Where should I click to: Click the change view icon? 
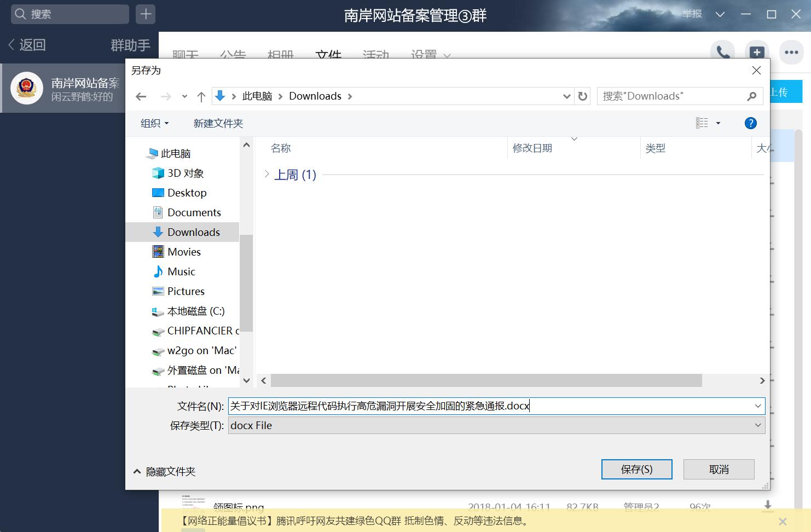coord(703,123)
